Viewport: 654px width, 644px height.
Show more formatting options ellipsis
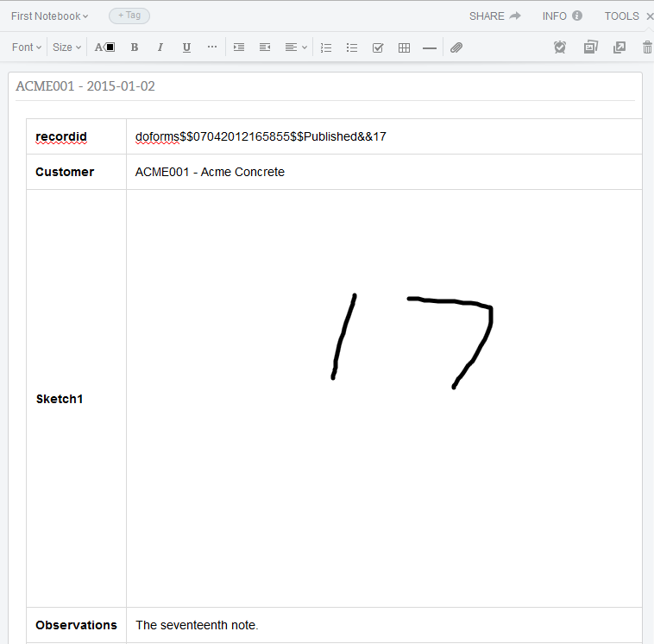tap(212, 47)
